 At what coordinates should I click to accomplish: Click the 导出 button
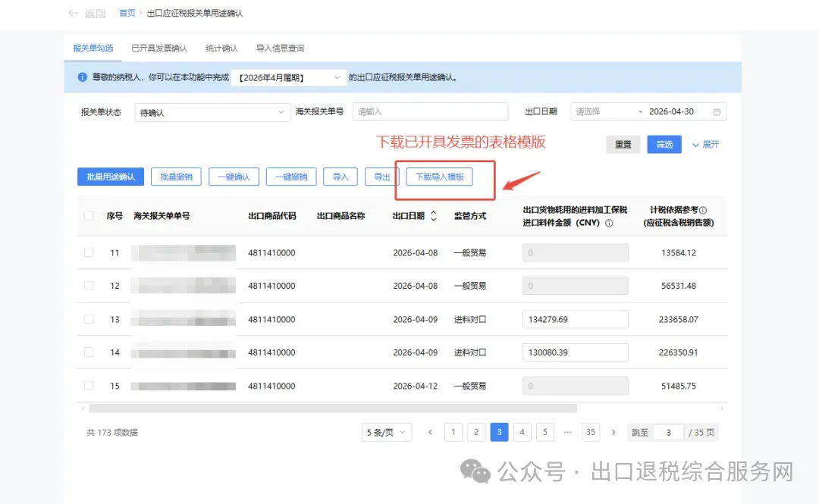[x=381, y=177]
